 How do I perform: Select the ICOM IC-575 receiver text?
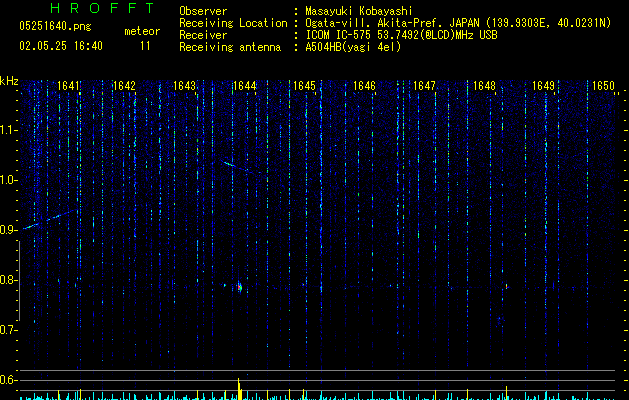(401, 35)
